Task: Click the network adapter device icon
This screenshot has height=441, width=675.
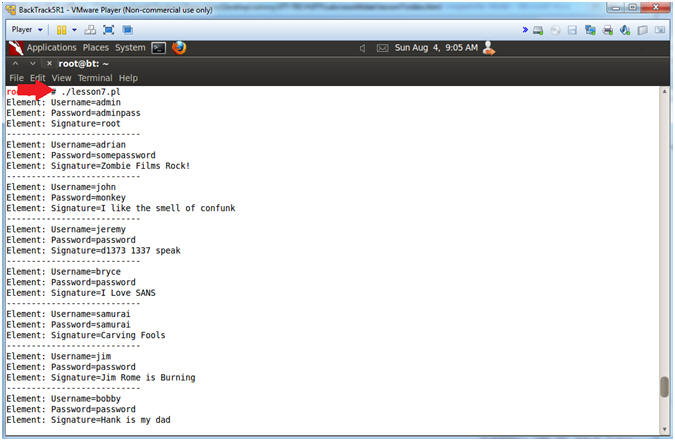Action: click(x=590, y=30)
